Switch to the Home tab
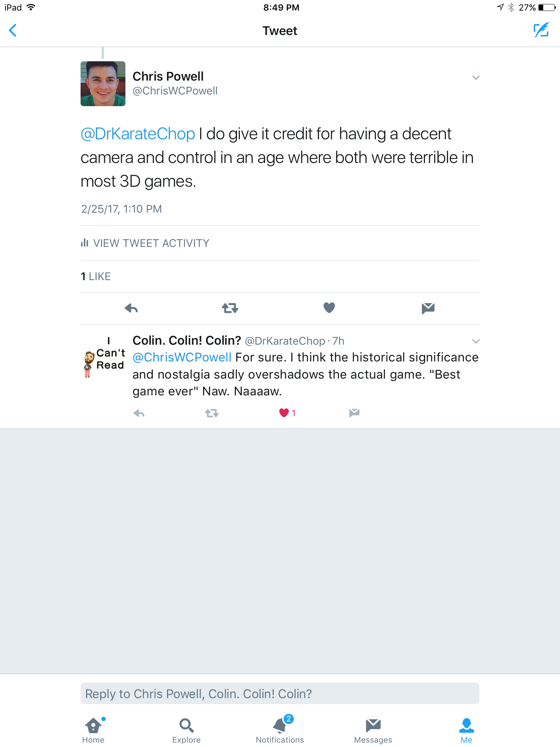Viewport: 560px width, 747px height. 93,730
